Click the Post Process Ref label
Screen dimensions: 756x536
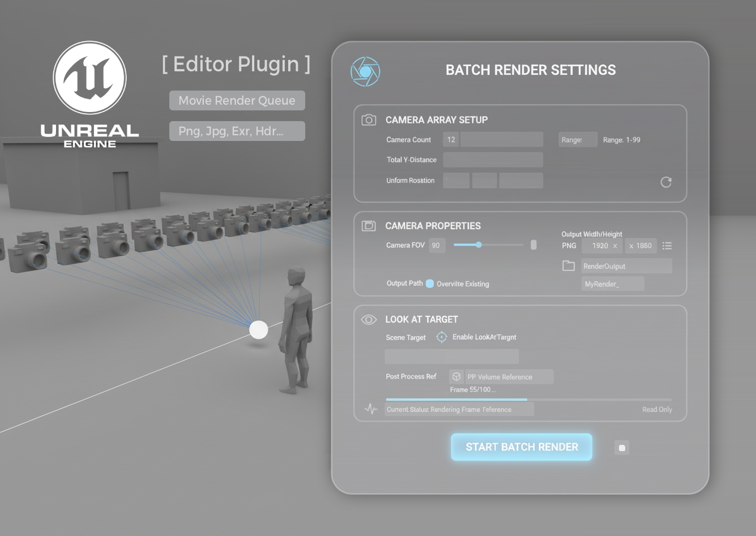coord(411,376)
